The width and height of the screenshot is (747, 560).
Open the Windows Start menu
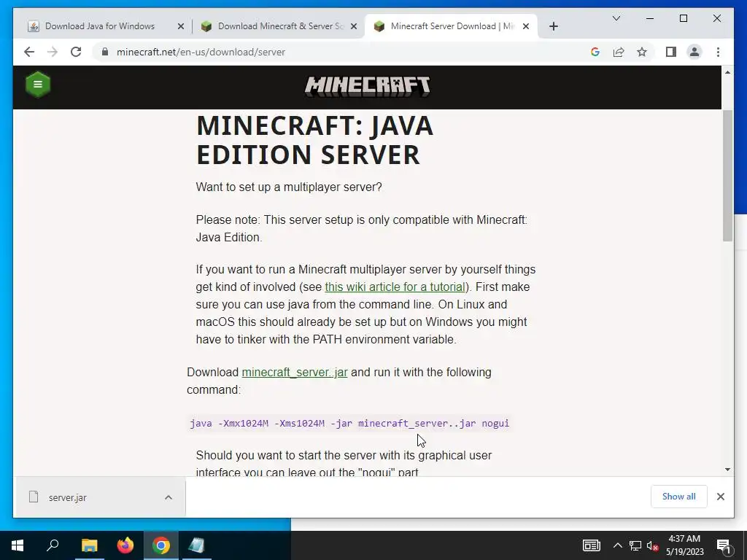(18, 545)
